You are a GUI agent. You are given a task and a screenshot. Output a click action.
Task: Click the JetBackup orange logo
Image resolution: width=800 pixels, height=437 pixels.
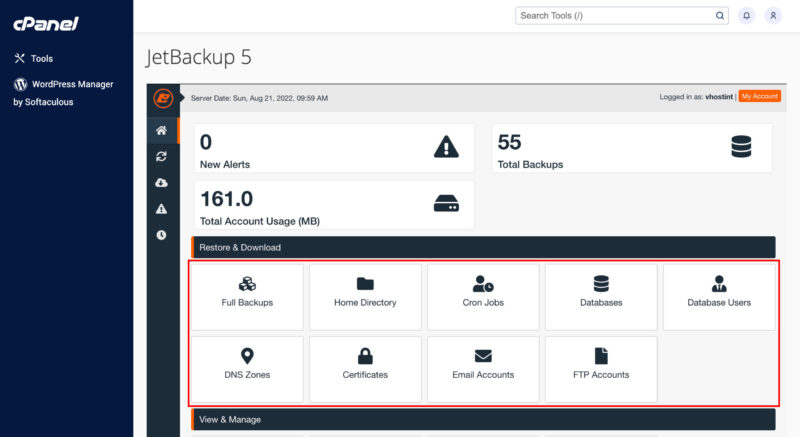(x=163, y=98)
